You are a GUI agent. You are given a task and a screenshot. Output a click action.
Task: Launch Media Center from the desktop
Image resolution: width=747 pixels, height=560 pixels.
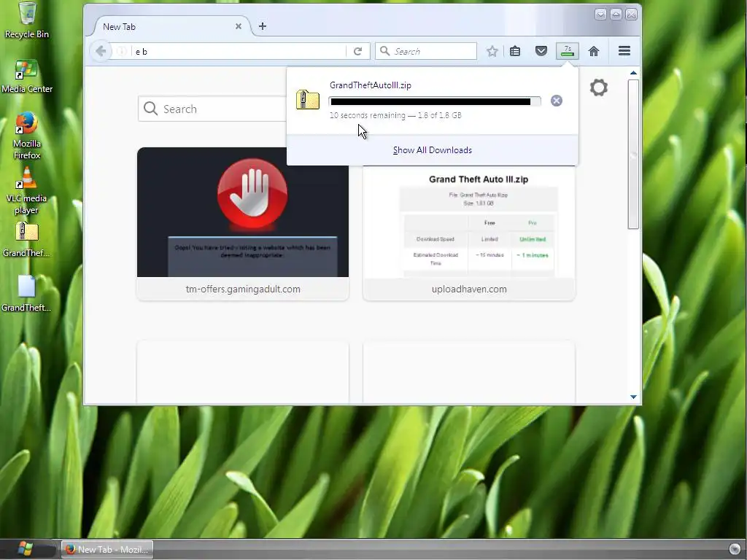27,76
